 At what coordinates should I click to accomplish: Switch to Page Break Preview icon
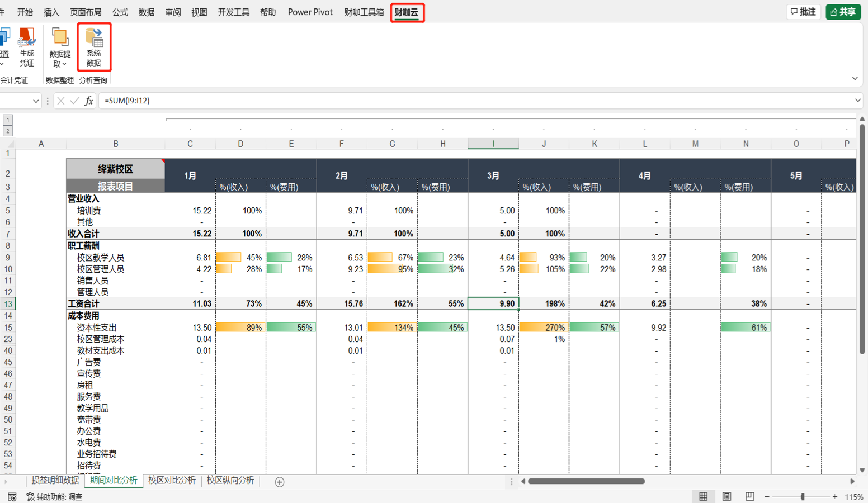pos(749,496)
